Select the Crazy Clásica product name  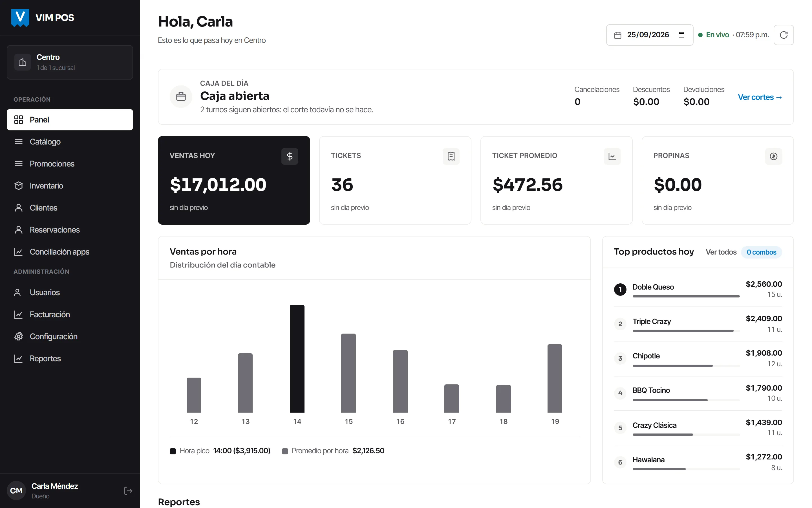point(654,425)
